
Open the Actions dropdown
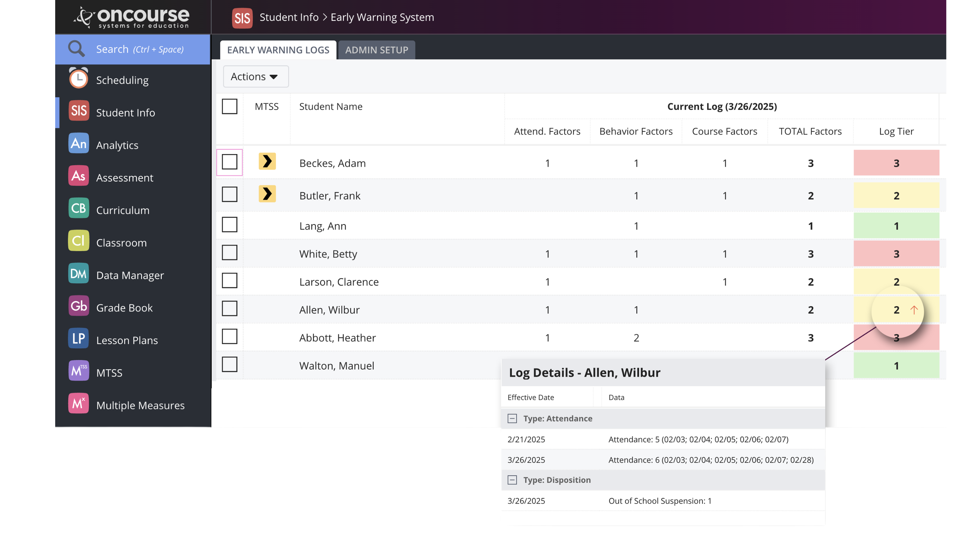(255, 76)
